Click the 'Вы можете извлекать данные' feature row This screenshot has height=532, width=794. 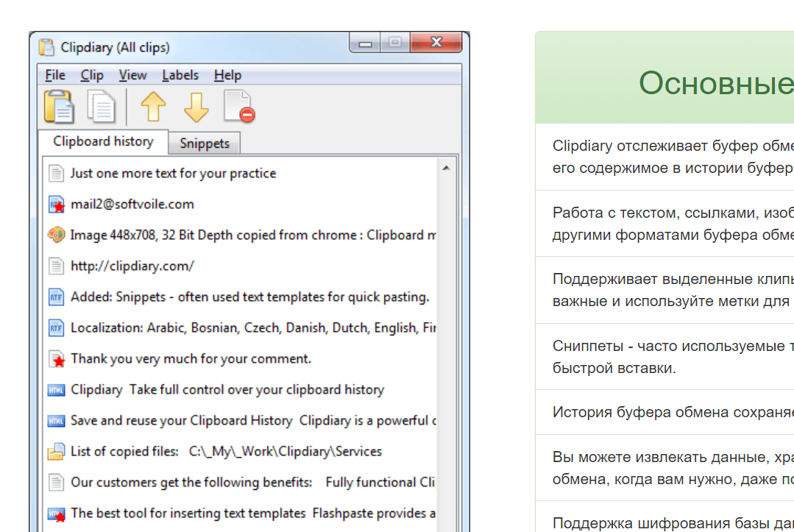664,468
